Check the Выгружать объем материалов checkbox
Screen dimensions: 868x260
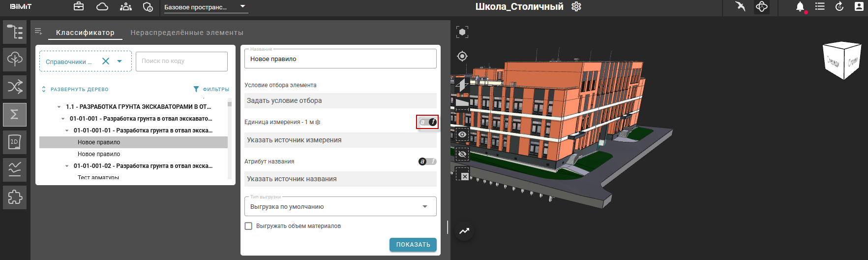pyautogui.click(x=249, y=226)
